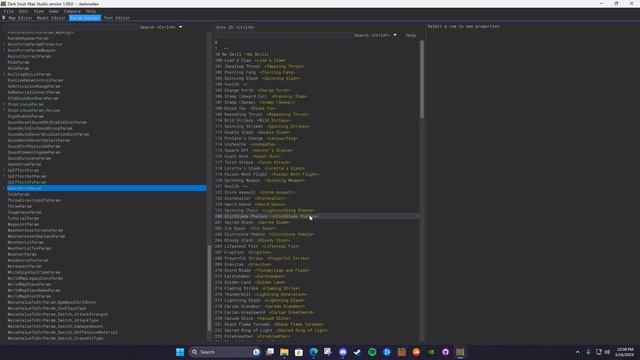
Task: Select WorldMapPointParam entry
Action: pyautogui.click(x=29, y=296)
